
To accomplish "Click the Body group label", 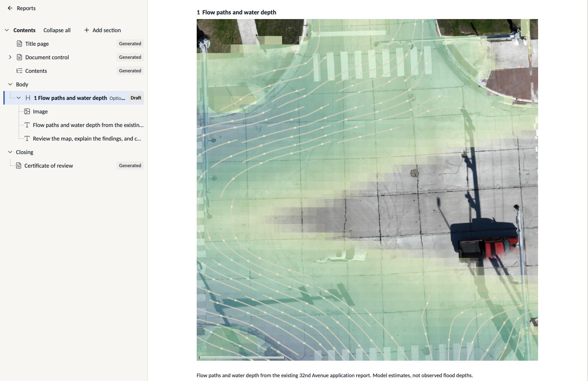I will 22,84.
